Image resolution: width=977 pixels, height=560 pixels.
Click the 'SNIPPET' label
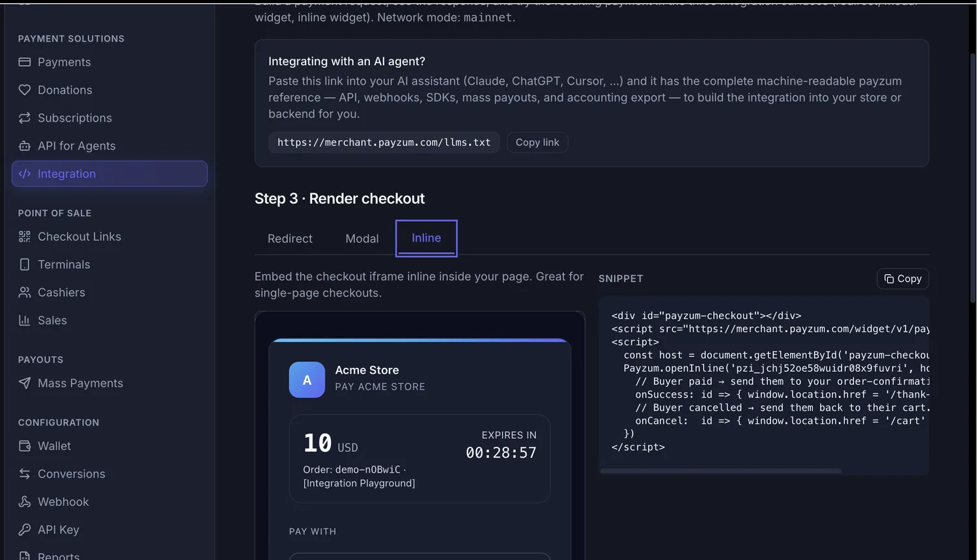tap(621, 279)
